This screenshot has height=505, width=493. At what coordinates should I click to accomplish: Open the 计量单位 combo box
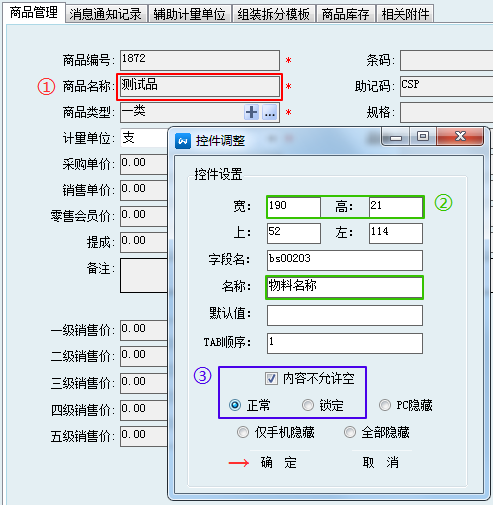[x=144, y=138]
